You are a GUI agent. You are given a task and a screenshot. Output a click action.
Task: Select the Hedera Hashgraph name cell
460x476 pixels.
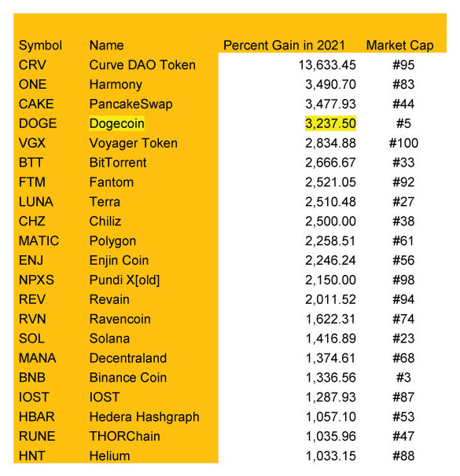tap(145, 417)
